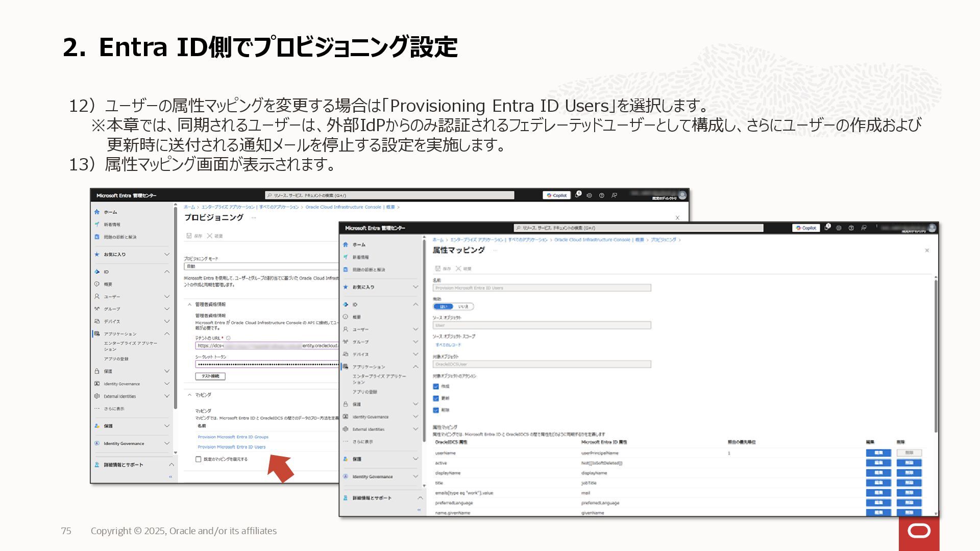The image size is (980, 551).
Task: Click Tenant URL input field
Action: [x=267, y=346]
